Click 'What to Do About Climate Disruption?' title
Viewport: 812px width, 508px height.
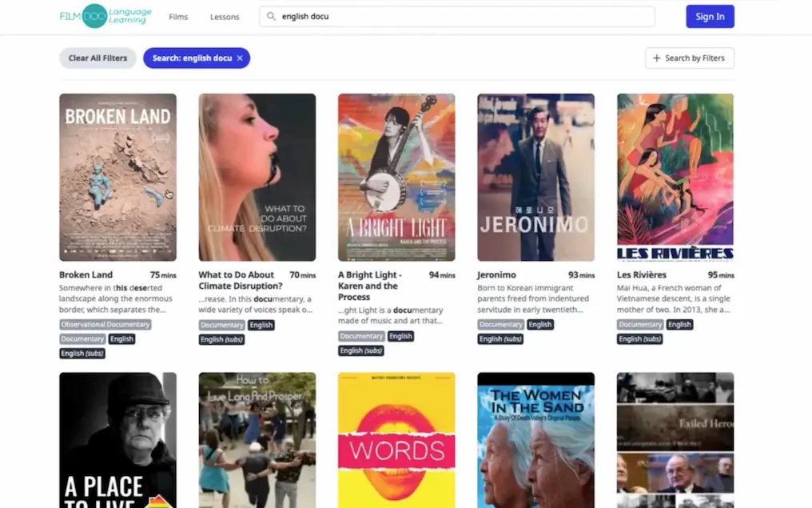(241, 281)
